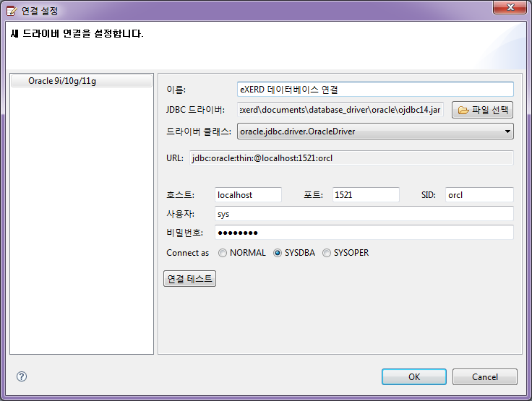Click the 'JDBC 드라이버:' label
The width and height of the screenshot is (532, 401).
[195, 110]
